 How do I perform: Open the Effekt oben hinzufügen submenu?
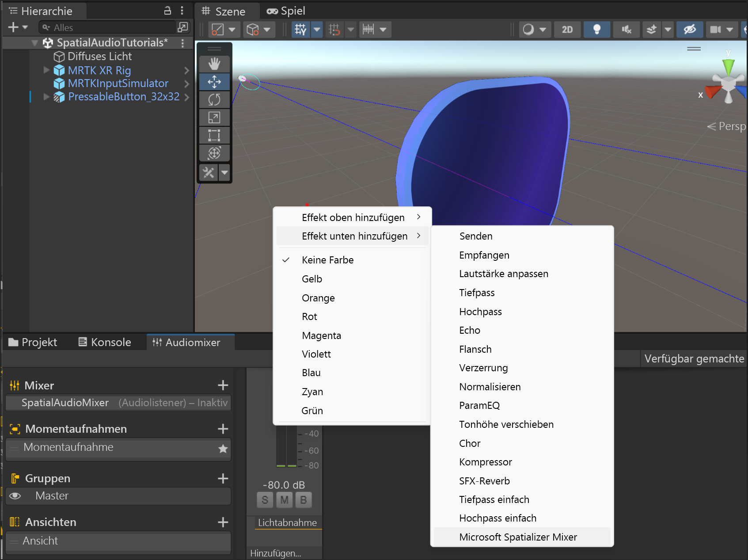pos(353,217)
